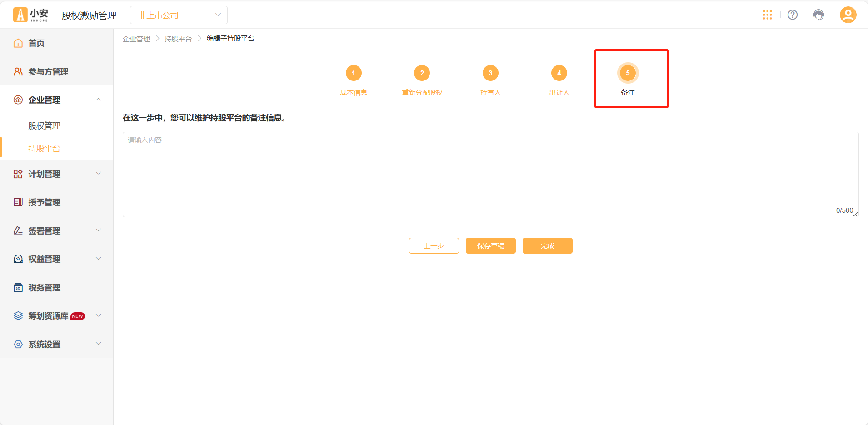Click the 股权激励管理 title text
868x425 pixels.
click(x=89, y=15)
